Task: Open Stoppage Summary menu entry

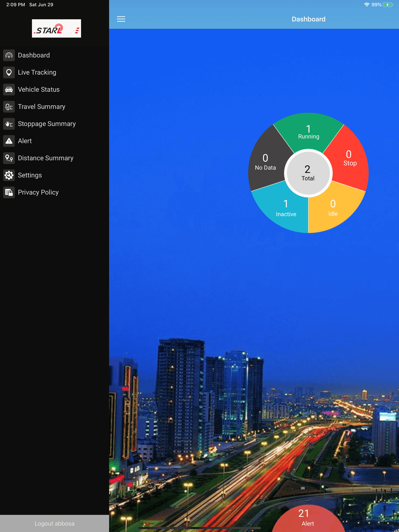Action: pos(54,124)
